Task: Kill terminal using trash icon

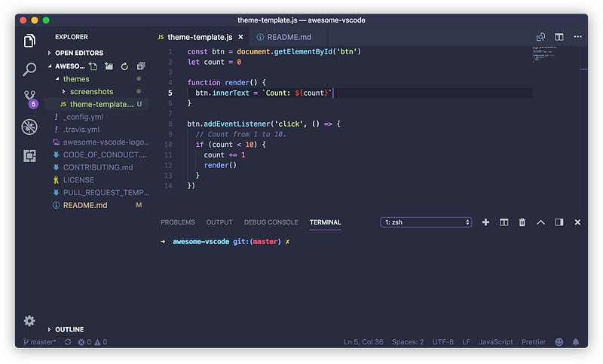Action: point(522,222)
